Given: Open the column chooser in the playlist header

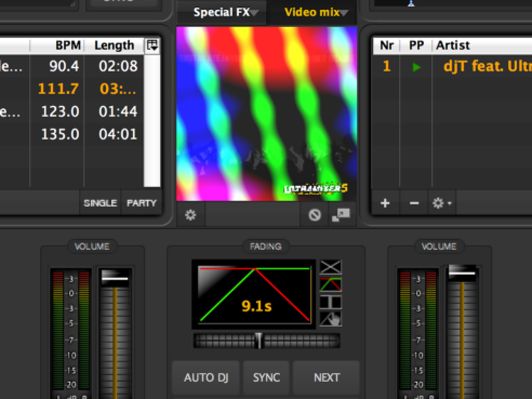Looking at the screenshot, I should pos(152,45).
